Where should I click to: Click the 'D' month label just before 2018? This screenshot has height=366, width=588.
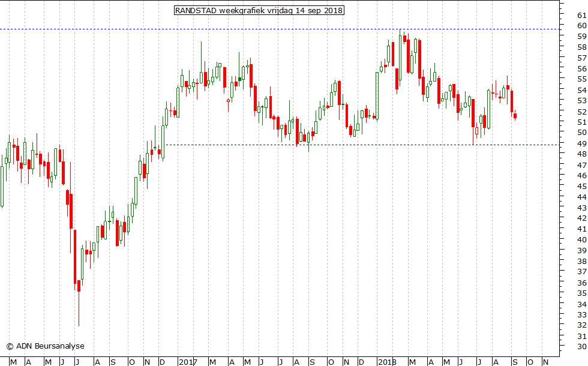(361, 362)
